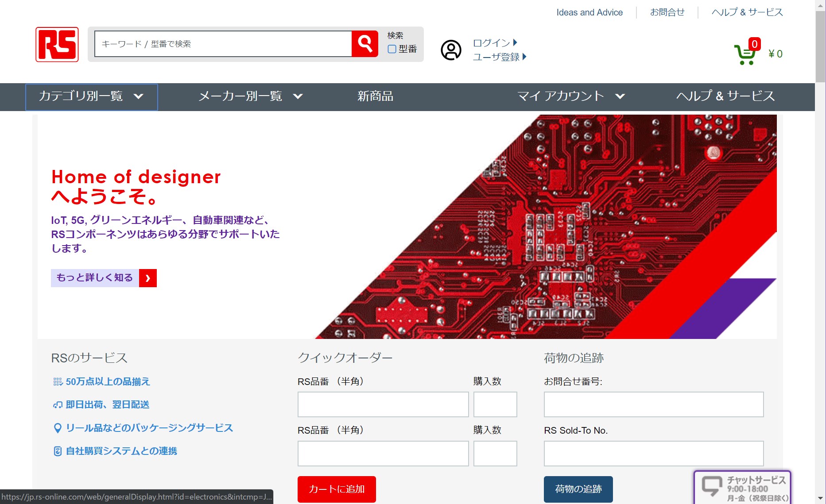
Task: Click the RS Sold-To No. input field
Action: coord(654,454)
